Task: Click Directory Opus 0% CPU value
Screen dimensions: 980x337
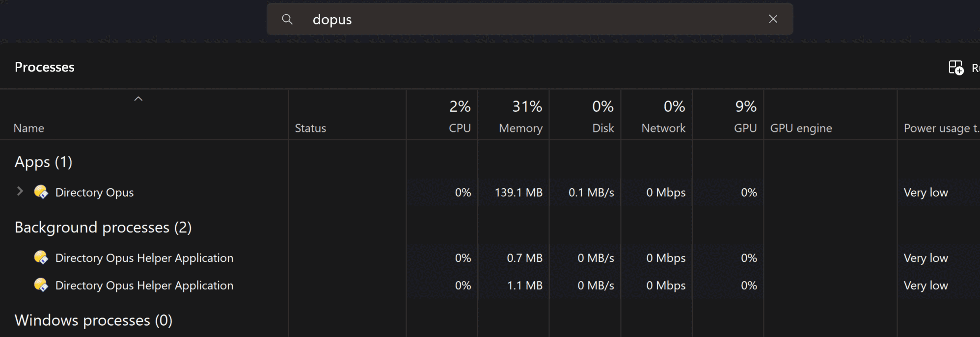Action: tap(463, 192)
